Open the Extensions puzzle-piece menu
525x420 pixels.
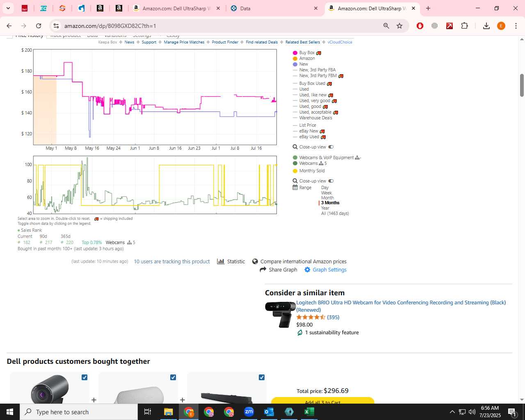tap(464, 26)
